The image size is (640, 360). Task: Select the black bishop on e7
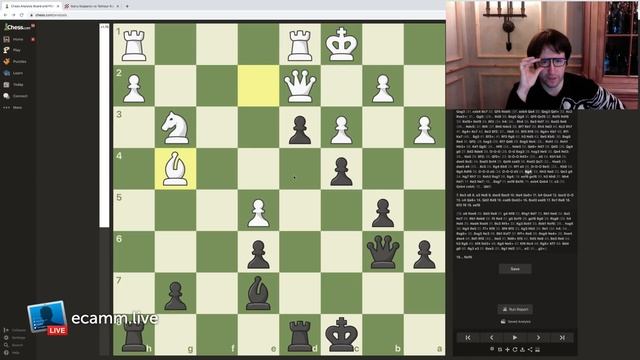(258, 293)
